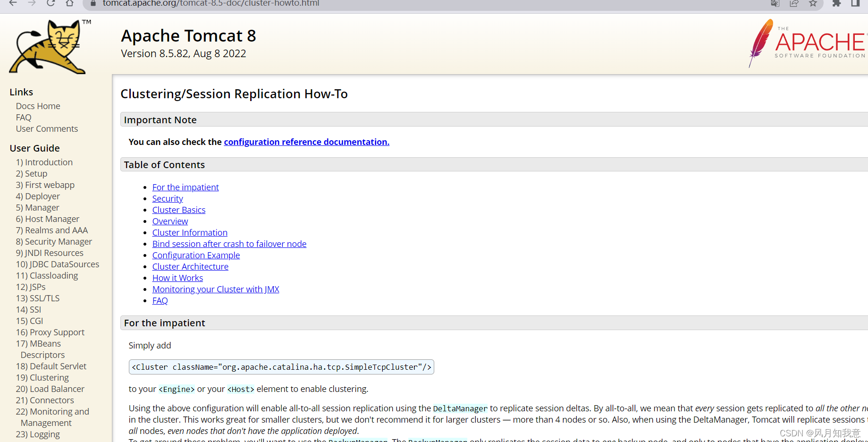
Task: Open the 1) Introduction guide
Action: (x=44, y=162)
